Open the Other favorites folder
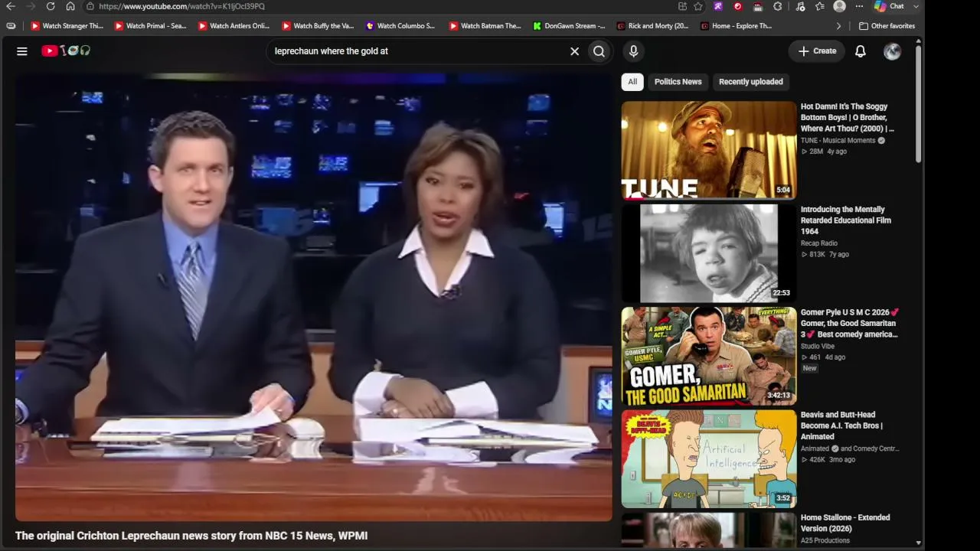Viewport: 980px width, 551px height. [x=887, y=26]
